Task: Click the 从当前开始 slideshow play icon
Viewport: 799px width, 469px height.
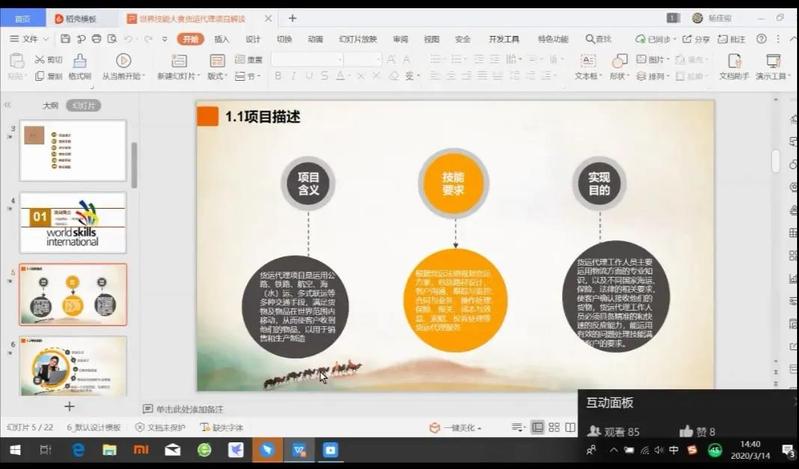Action: click(x=123, y=60)
